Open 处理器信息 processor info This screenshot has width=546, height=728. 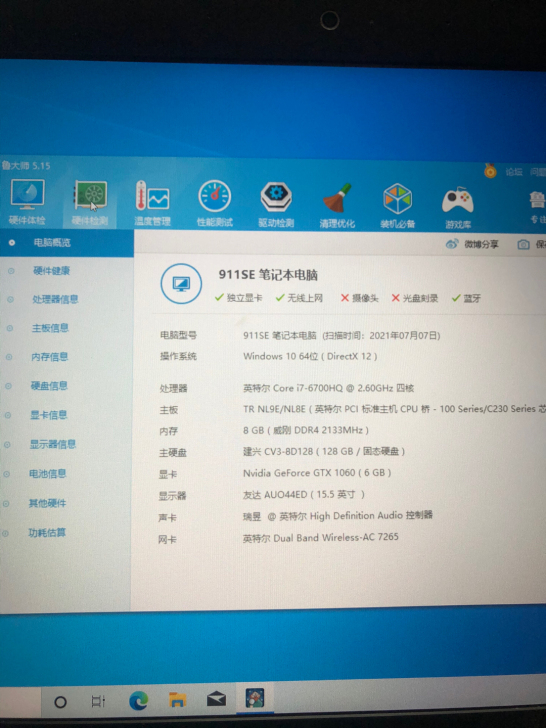tap(55, 299)
